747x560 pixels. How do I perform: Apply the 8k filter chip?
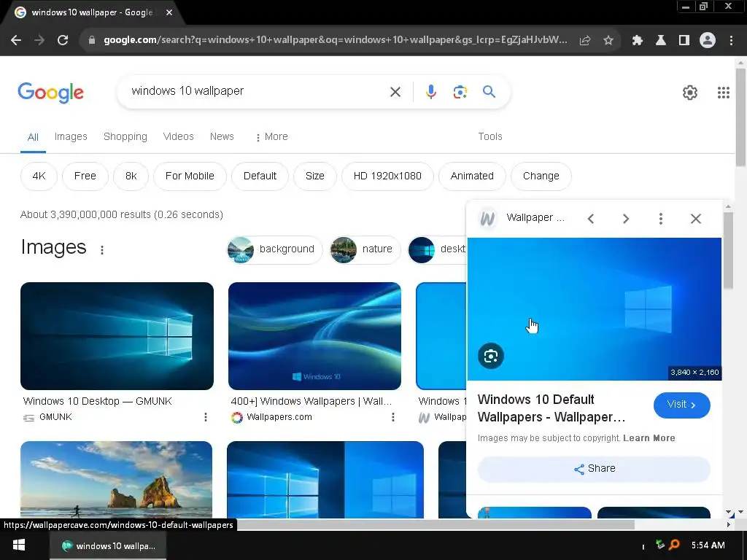131,176
